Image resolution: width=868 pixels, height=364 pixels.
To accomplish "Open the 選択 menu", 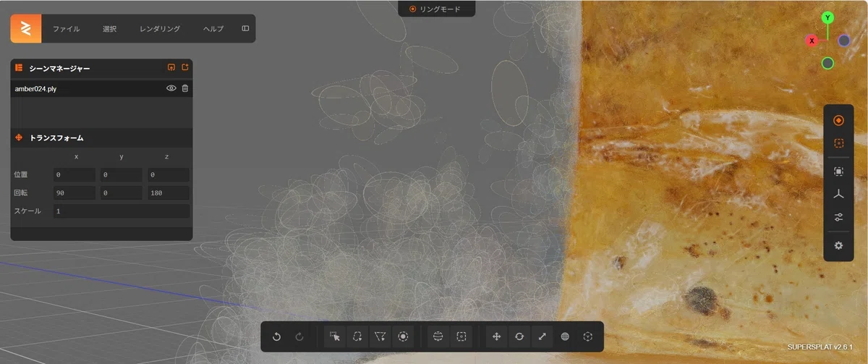I will point(110,29).
